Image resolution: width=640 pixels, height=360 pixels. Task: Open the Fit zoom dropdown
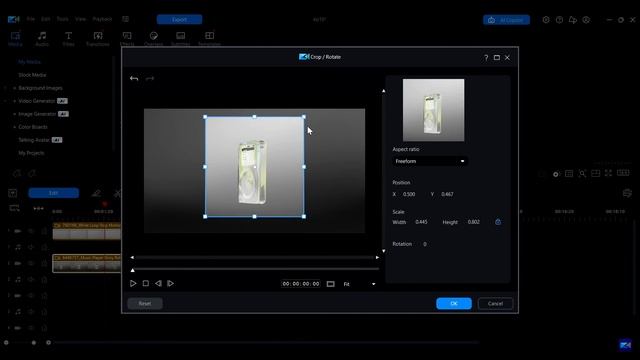click(359, 284)
